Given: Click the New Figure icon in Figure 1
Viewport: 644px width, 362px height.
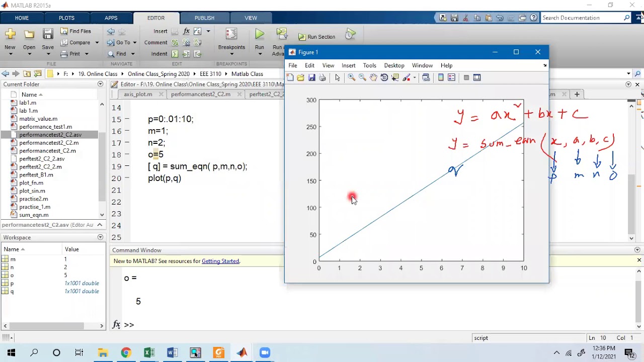Looking at the screenshot, I should tap(290, 77).
